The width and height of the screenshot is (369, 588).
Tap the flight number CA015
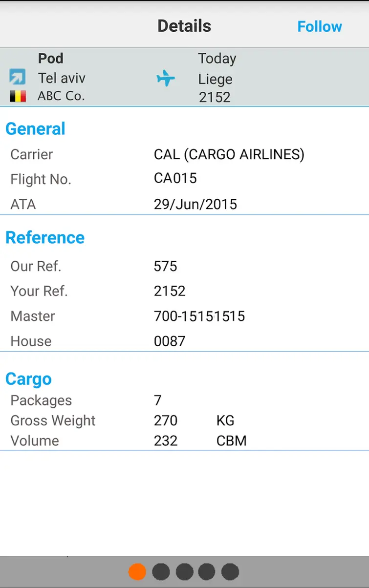(175, 178)
